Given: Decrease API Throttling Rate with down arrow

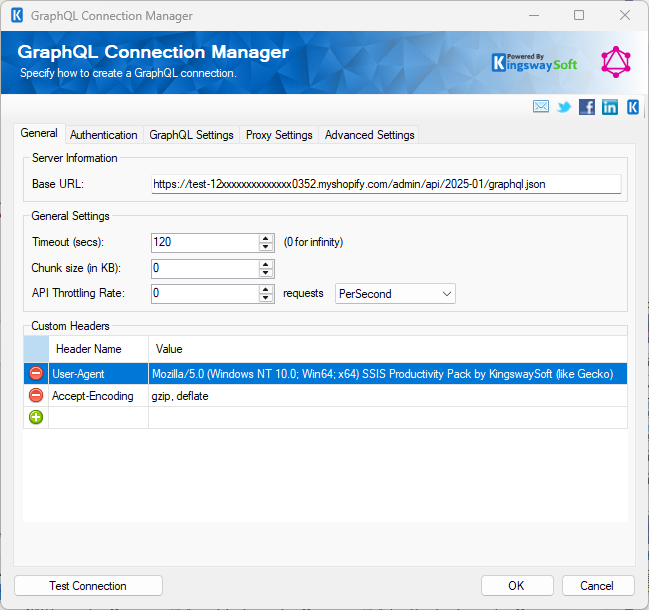Looking at the screenshot, I should (266, 298).
